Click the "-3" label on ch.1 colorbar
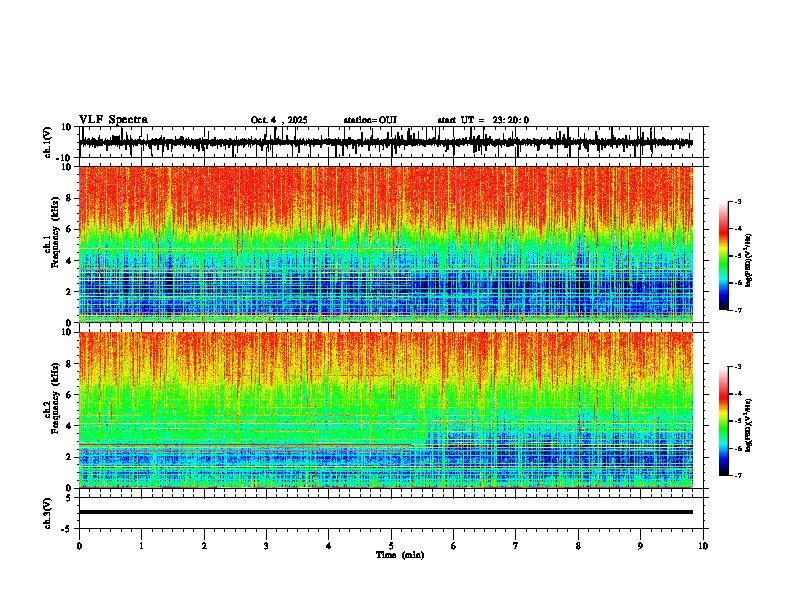The image size is (792, 612). coord(738,201)
